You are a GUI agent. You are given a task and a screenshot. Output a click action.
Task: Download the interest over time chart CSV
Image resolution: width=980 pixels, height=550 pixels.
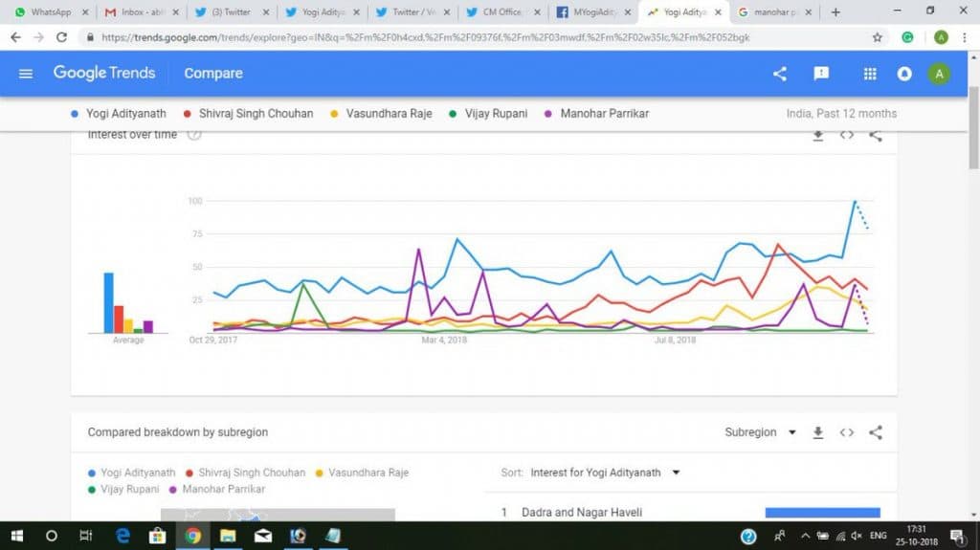tap(817, 135)
